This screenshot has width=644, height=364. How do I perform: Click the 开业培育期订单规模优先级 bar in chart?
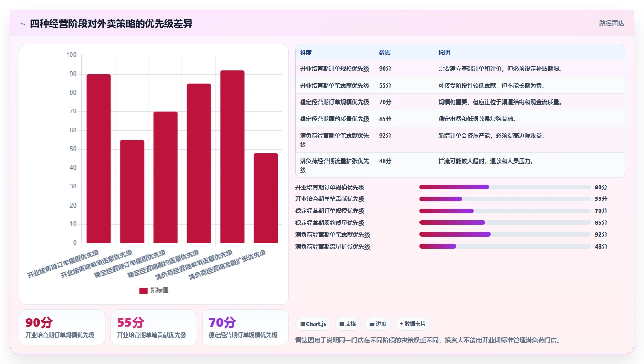pos(99,158)
